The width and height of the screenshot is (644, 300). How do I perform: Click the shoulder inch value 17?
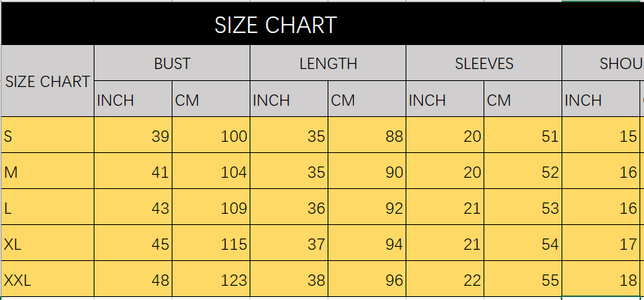tap(601, 243)
